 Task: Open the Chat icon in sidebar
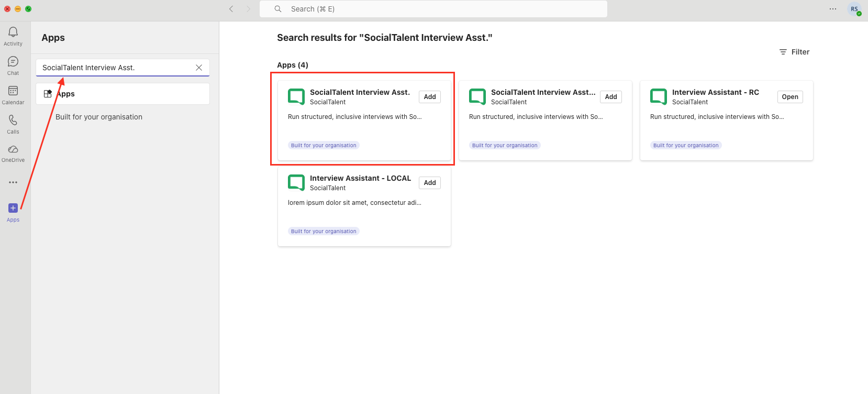click(13, 62)
